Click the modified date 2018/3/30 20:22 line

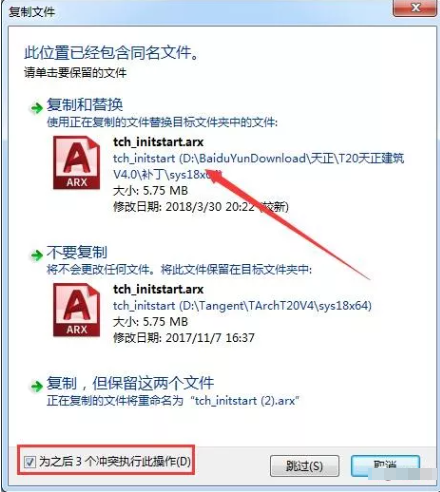[x=201, y=207]
